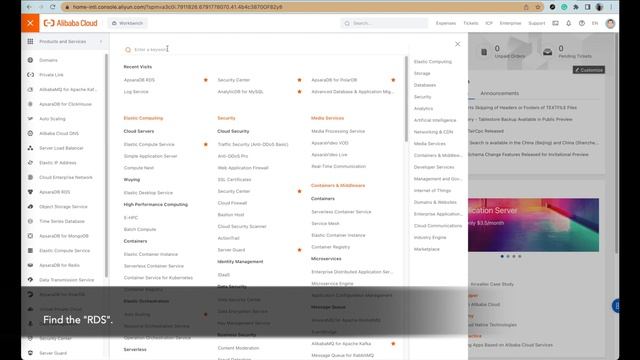Open the Workbench button
The width and height of the screenshot is (640, 360).
[x=128, y=23]
